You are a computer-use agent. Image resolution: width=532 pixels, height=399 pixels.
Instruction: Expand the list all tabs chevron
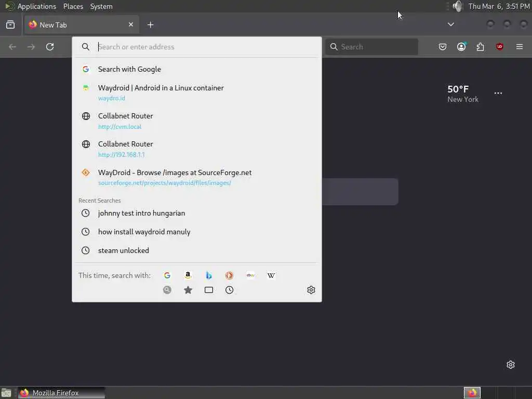tap(450, 24)
